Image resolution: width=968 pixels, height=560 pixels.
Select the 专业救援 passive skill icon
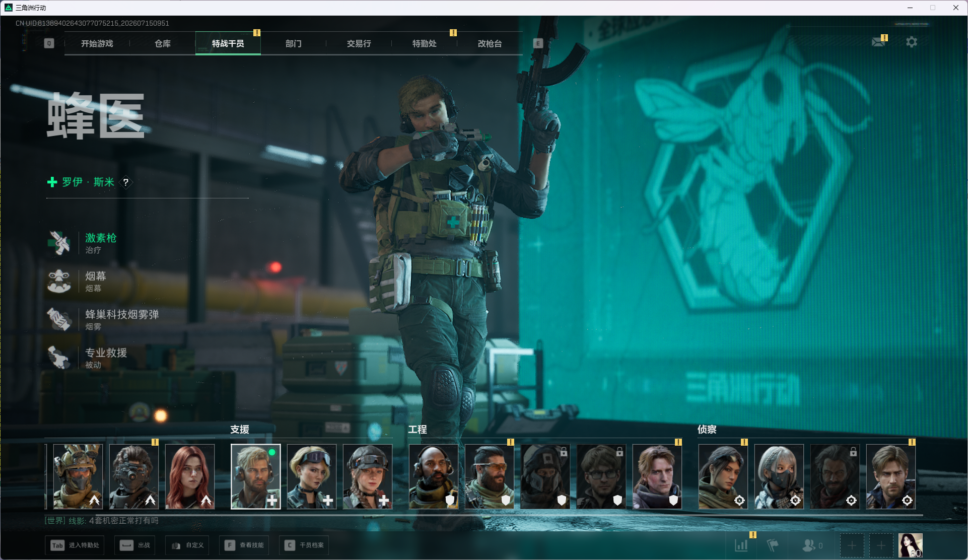[59, 358]
